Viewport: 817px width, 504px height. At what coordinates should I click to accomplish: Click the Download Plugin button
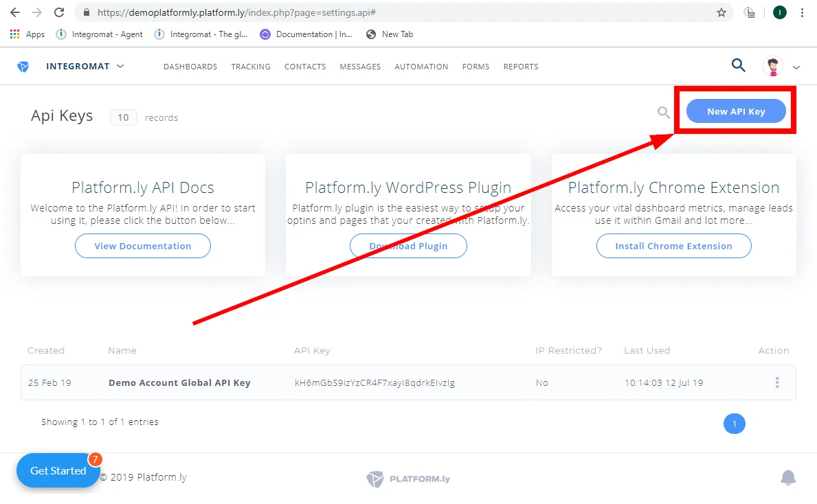(x=408, y=246)
